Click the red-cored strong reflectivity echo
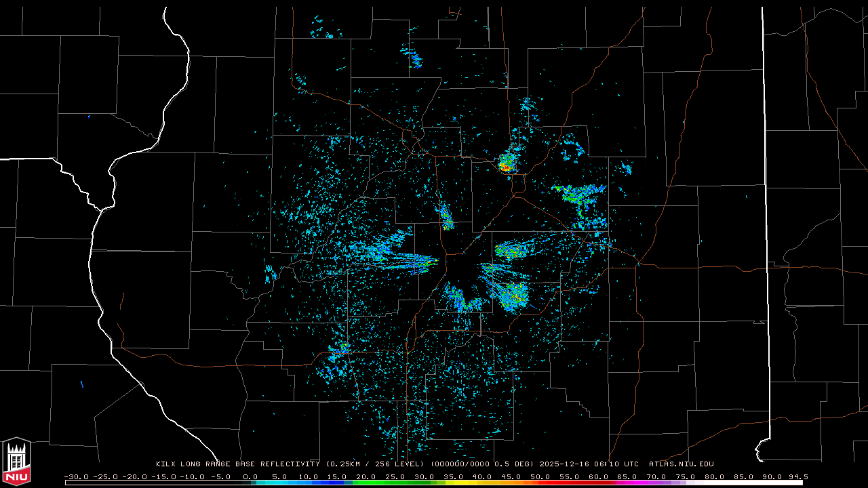The height and width of the screenshot is (488, 868). point(506,164)
